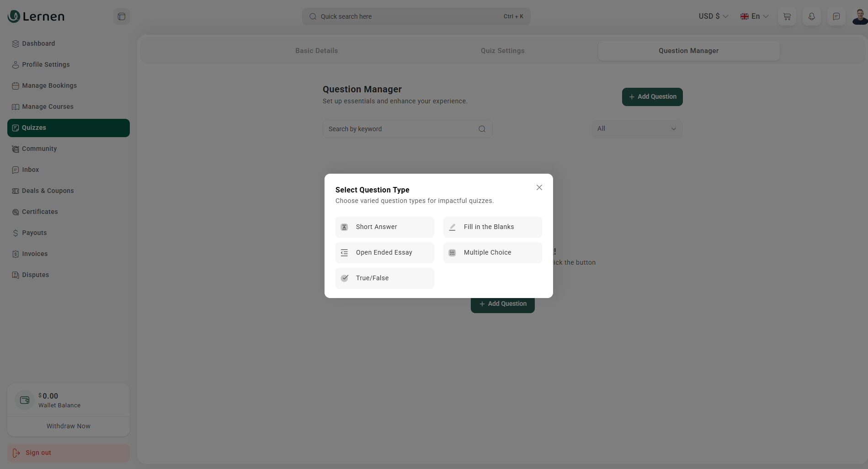Switch to the Basic Details tab
This screenshot has height=469, width=868.
click(x=316, y=51)
